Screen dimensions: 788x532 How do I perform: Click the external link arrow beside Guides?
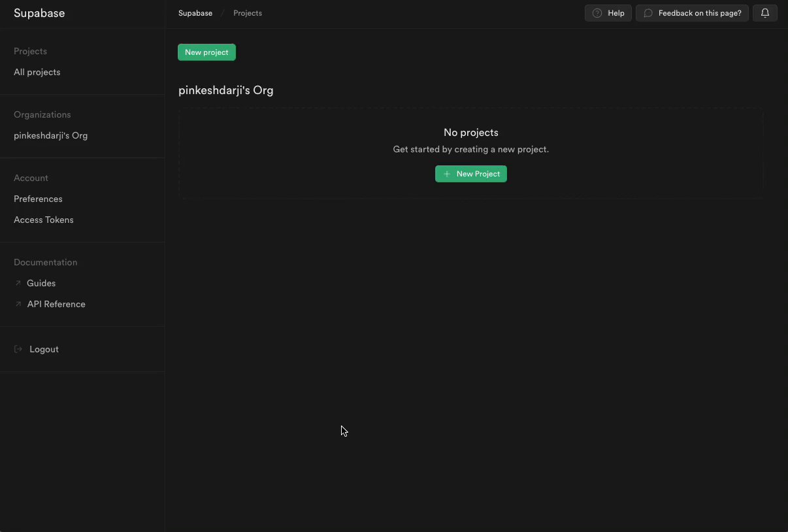pyautogui.click(x=18, y=283)
